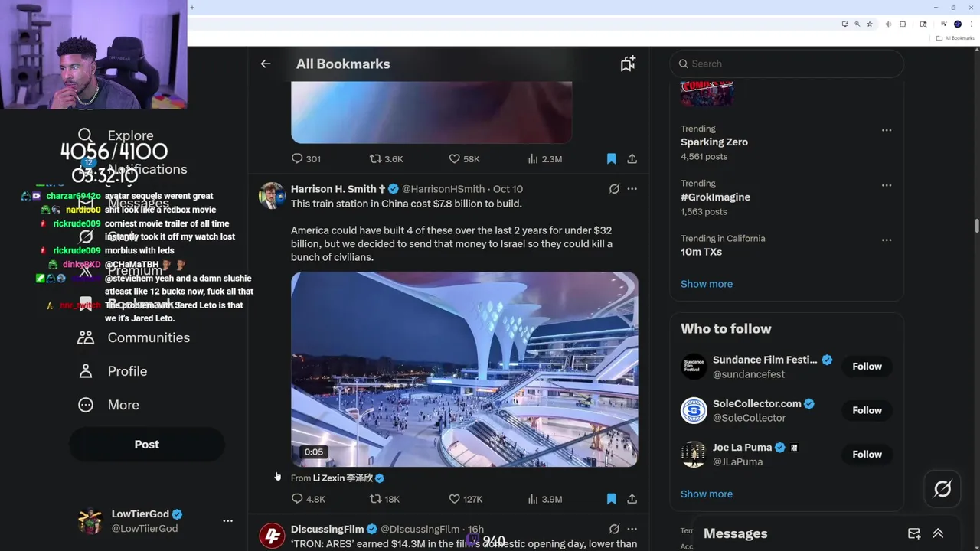
Task: Share the Harrison H. Smith train station post
Action: (x=632, y=499)
